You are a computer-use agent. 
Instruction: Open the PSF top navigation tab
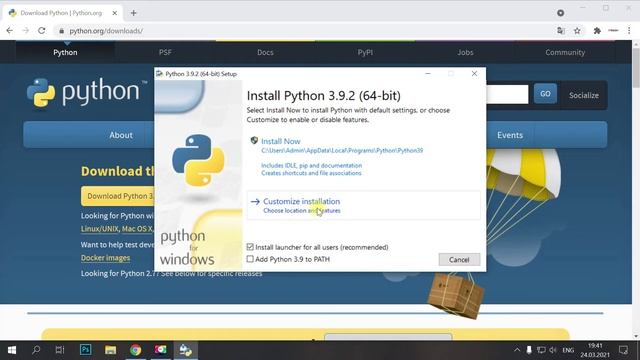coord(165,52)
